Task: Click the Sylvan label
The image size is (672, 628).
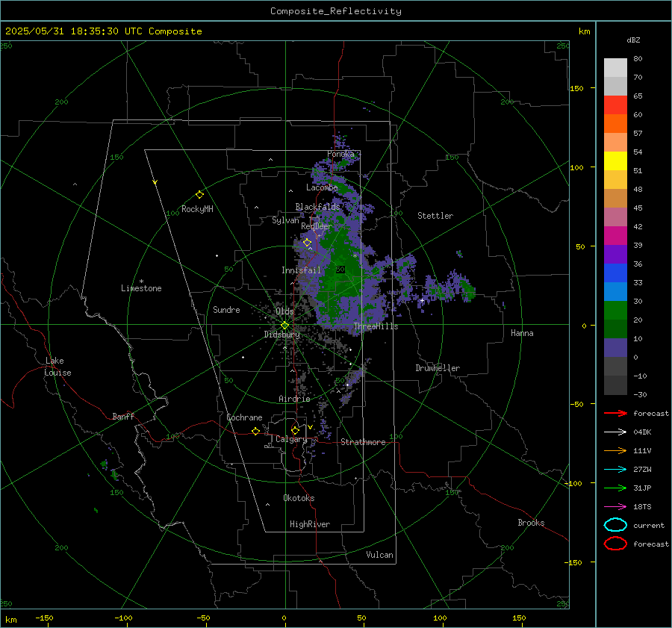Action: coord(285,220)
